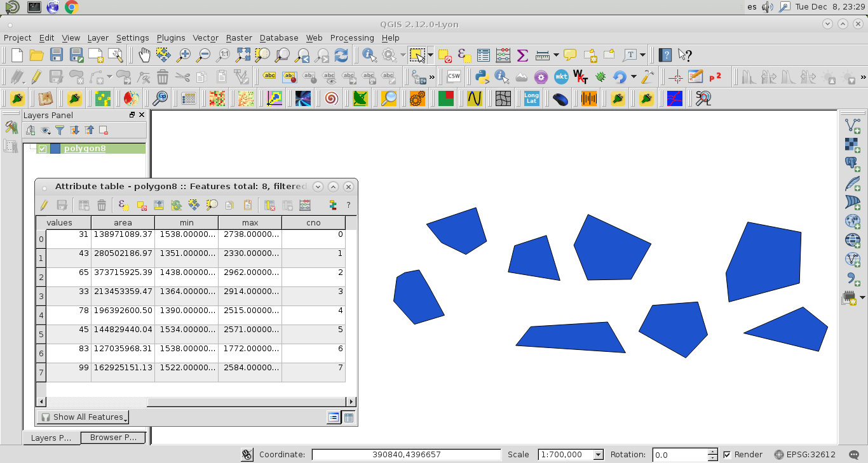Switch attribute table to table view
This screenshot has height=463, width=868.
pyautogui.click(x=348, y=417)
